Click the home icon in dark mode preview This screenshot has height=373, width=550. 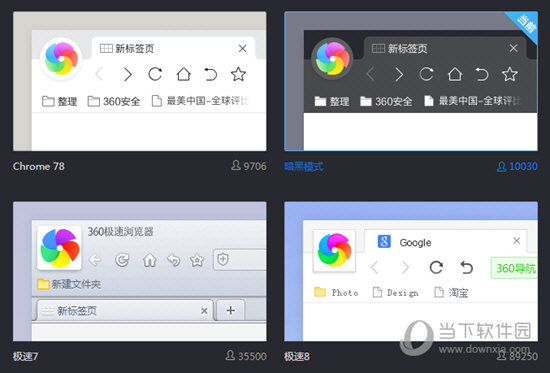point(455,74)
